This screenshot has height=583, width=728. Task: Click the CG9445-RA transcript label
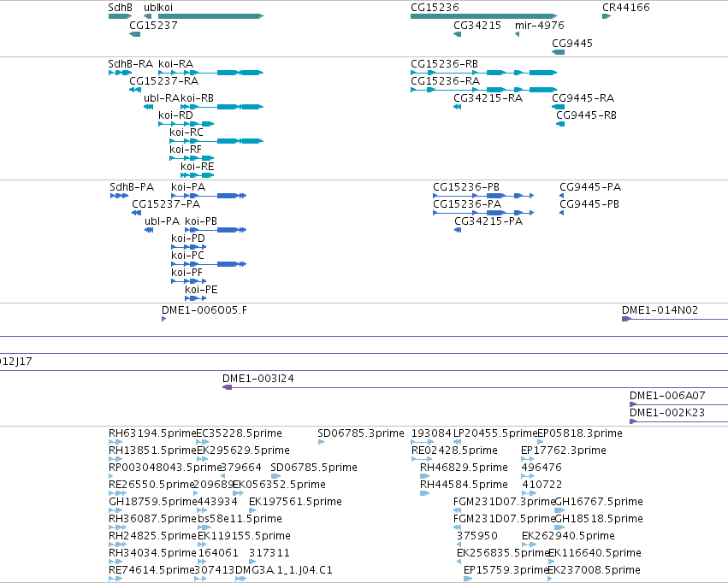pos(583,98)
